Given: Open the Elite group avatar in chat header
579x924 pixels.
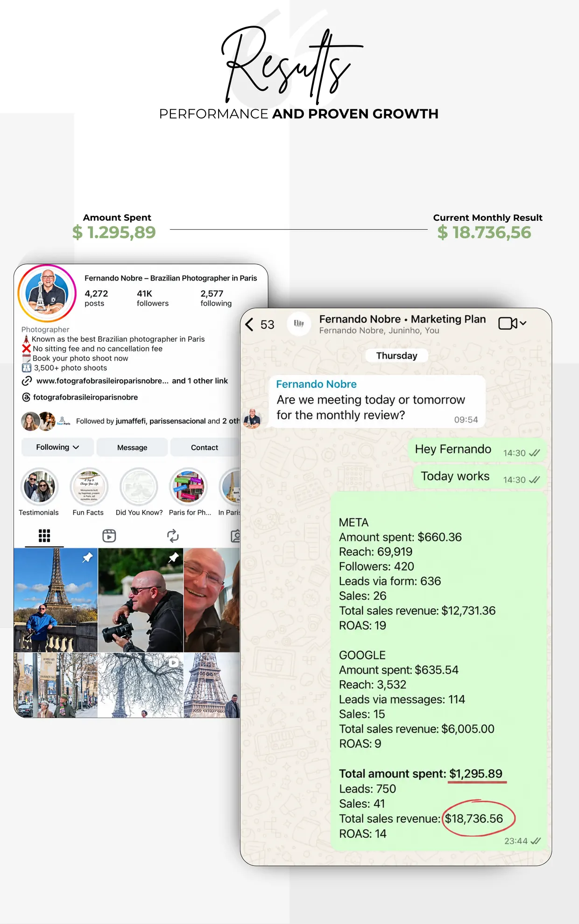Looking at the screenshot, I should point(299,323).
